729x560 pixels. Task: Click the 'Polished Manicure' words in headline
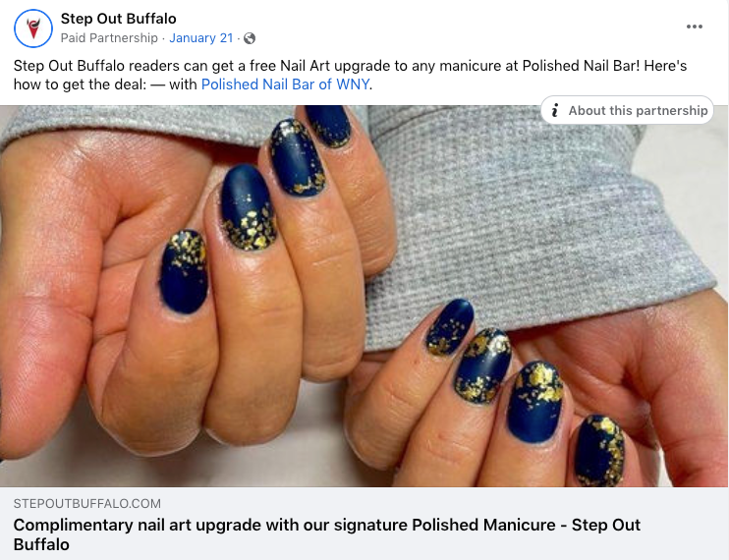pyautogui.click(x=483, y=525)
